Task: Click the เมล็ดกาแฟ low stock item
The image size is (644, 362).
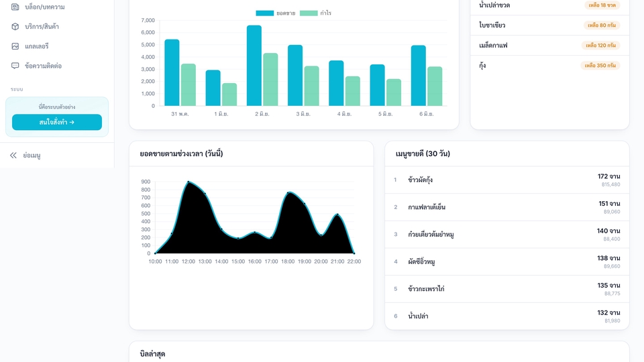Action: click(x=549, y=45)
